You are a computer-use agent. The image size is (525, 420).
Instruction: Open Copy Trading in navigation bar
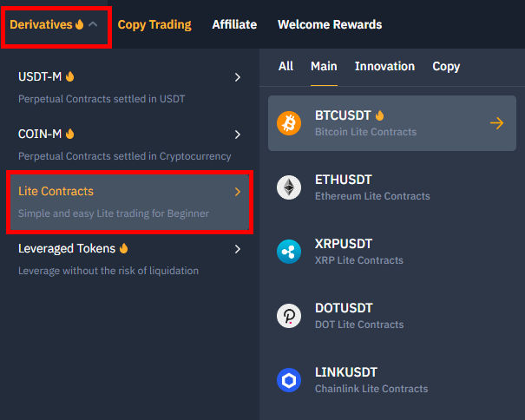154,25
